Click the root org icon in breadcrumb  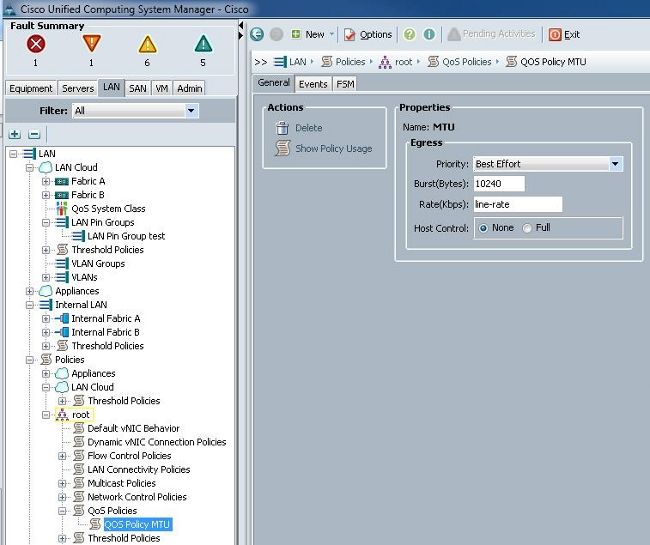[385, 62]
